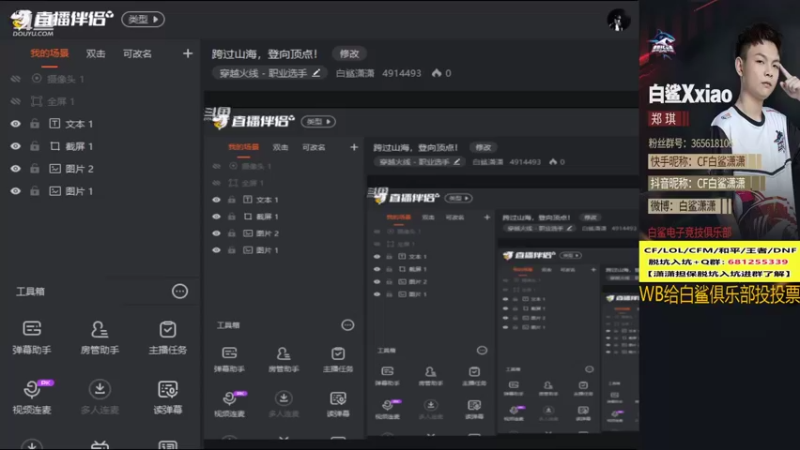Toggle the lock on 图片 2

(35, 168)
